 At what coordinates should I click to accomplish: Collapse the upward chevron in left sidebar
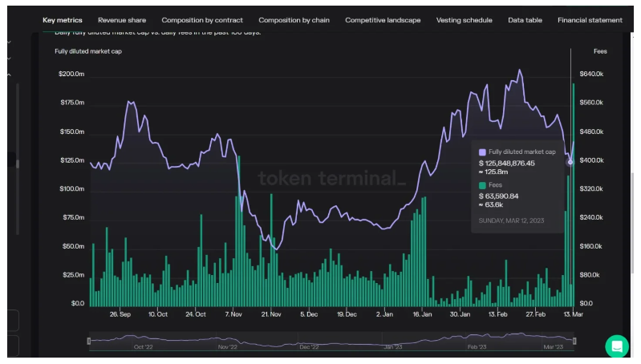coord(9,75)
